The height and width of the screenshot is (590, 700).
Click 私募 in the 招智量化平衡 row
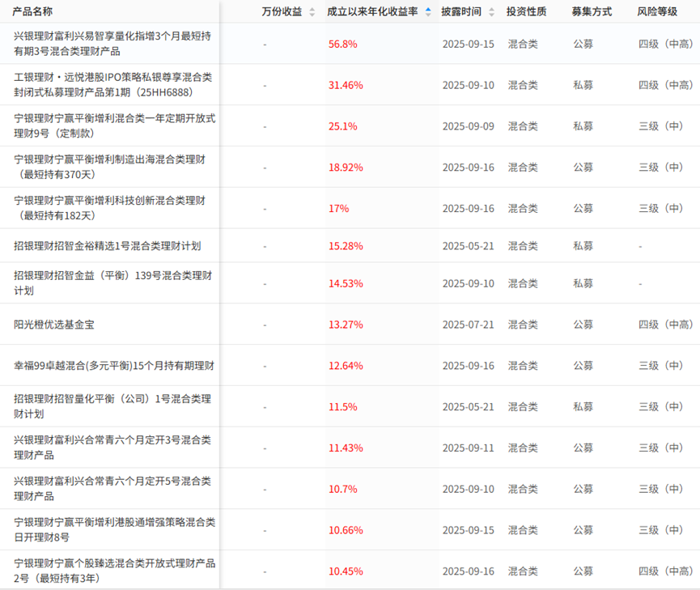pos(583,406)
